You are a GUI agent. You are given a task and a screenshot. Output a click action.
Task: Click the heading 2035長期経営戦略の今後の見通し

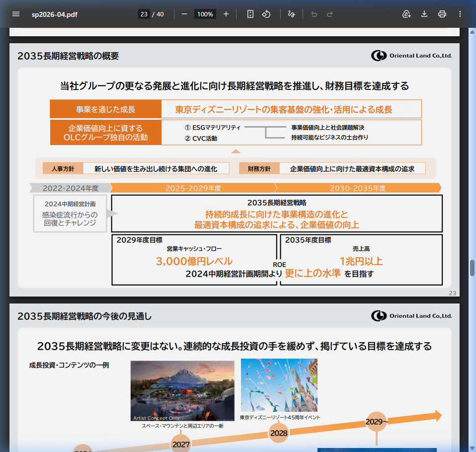click(84, 316)
